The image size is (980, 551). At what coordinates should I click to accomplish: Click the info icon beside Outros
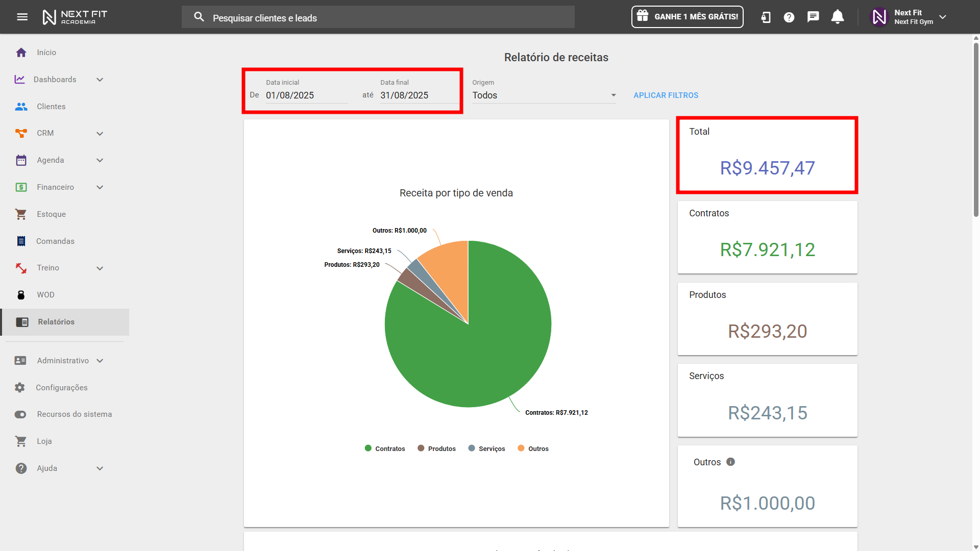point(730,462)
